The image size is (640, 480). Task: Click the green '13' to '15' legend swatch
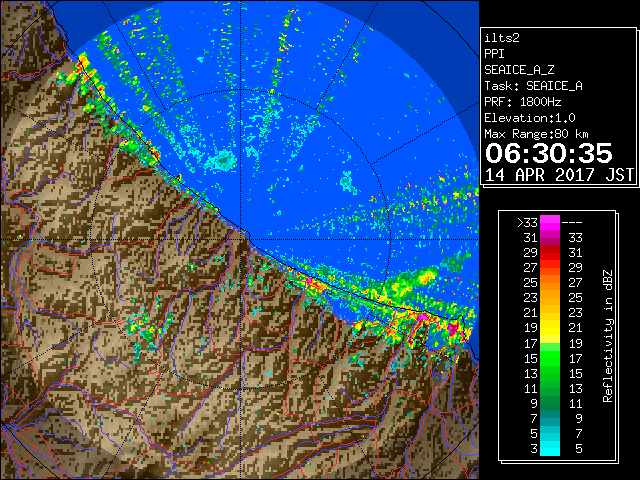click(x=550, y=373)
